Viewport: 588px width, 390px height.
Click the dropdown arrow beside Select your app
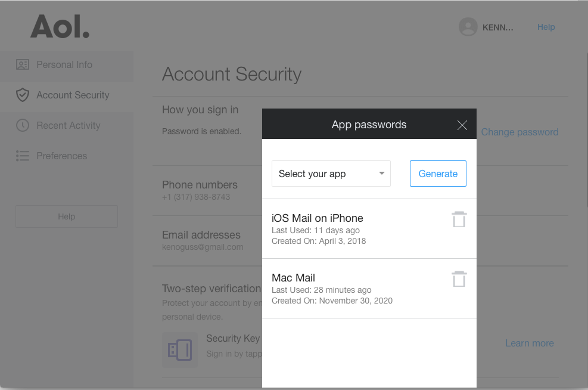click(382, 174)
